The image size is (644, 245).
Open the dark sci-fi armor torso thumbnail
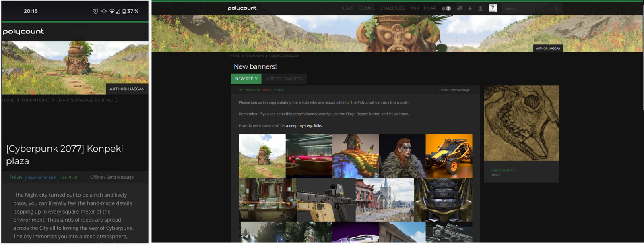tap(443, 200)
